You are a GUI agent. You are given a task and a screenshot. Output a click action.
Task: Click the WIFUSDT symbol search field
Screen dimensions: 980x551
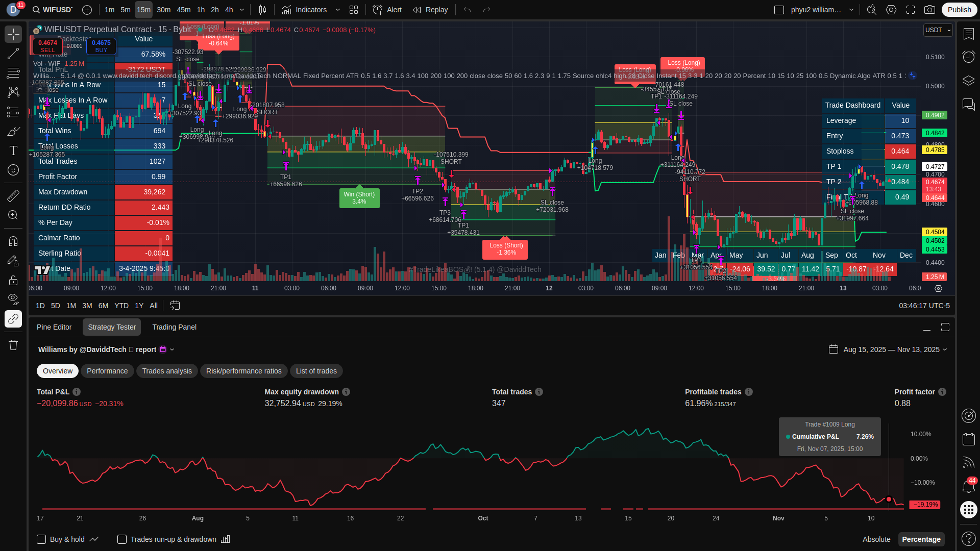point(53,10)
